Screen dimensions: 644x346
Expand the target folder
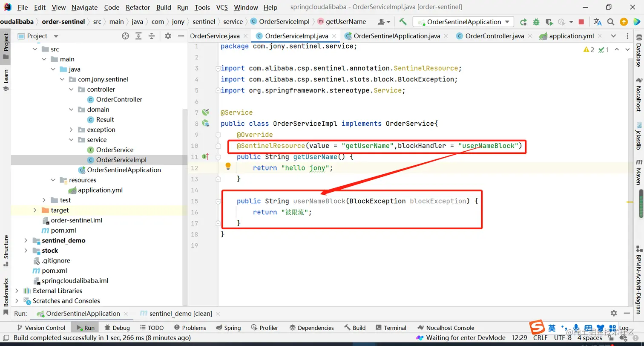[35, 210]
